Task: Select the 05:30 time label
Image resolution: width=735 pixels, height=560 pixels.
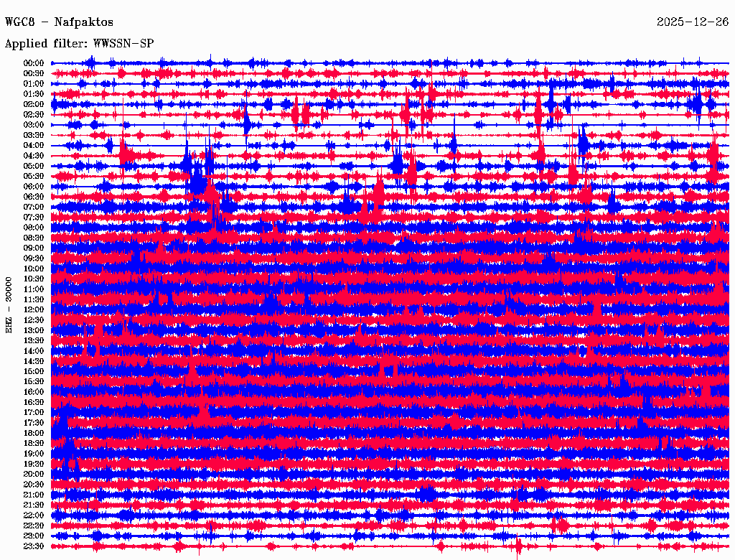Action: (34, 177)
